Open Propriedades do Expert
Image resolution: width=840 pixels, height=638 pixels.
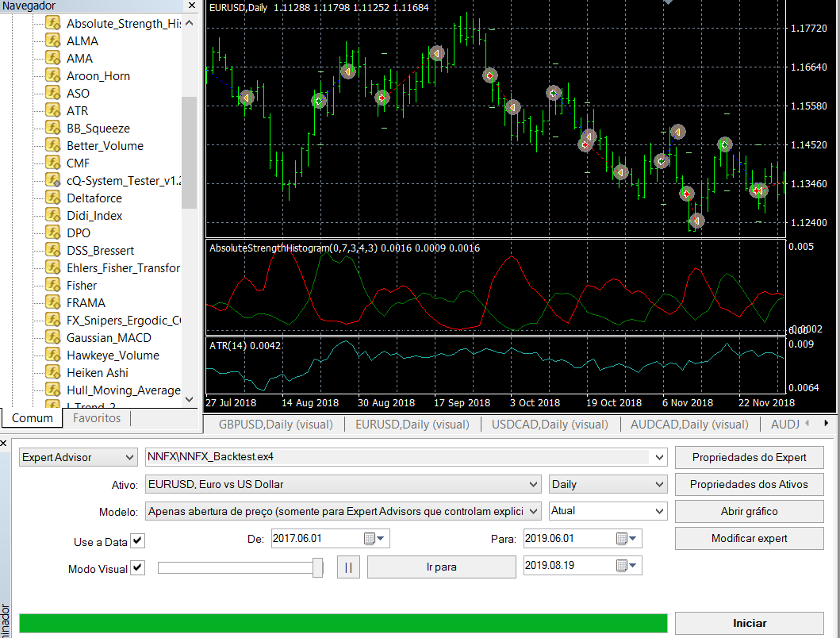click(x=749, y=457)
